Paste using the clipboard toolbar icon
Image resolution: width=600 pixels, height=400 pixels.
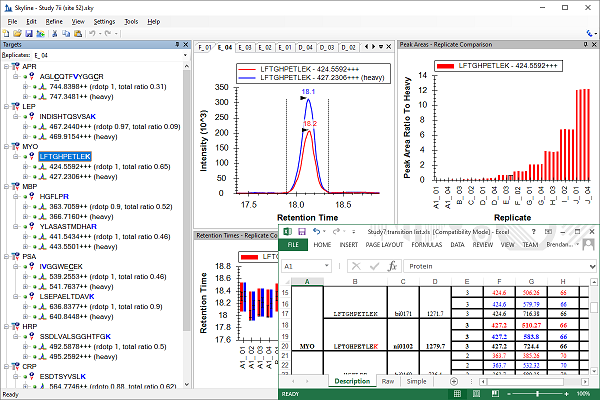[78, 34]
